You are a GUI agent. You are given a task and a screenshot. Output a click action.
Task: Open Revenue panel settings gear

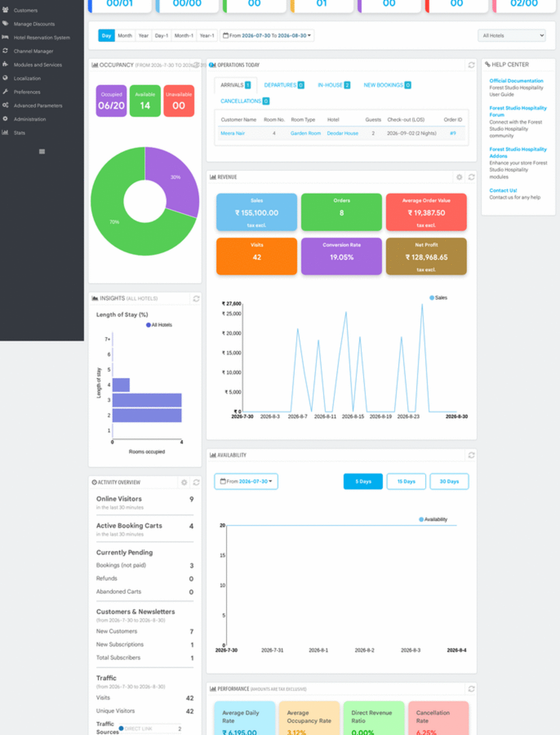(x=459, y=177)
